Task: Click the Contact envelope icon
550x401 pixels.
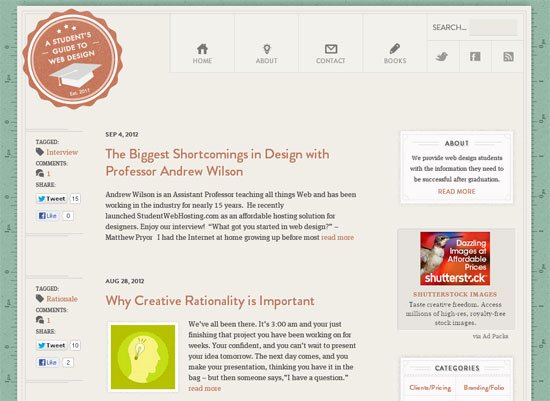Action: click(331, 49)
